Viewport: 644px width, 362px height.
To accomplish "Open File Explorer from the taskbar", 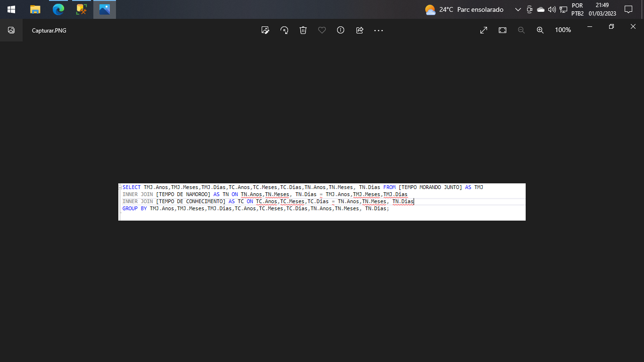I will pos(35,9).
